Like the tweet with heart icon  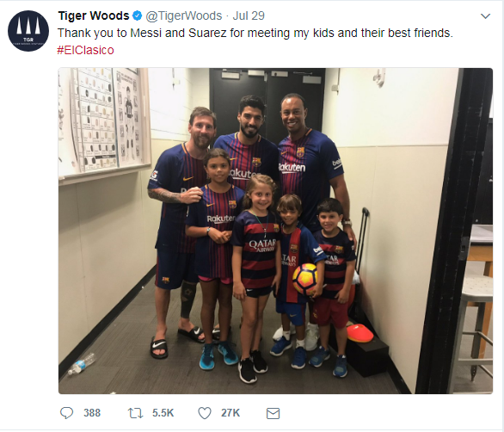(x=205, y=413)
